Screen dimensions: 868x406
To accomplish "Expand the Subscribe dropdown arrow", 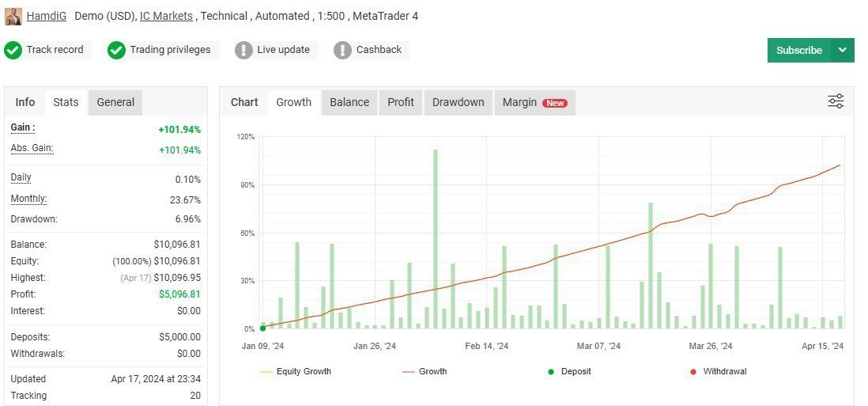I will 842,50.
